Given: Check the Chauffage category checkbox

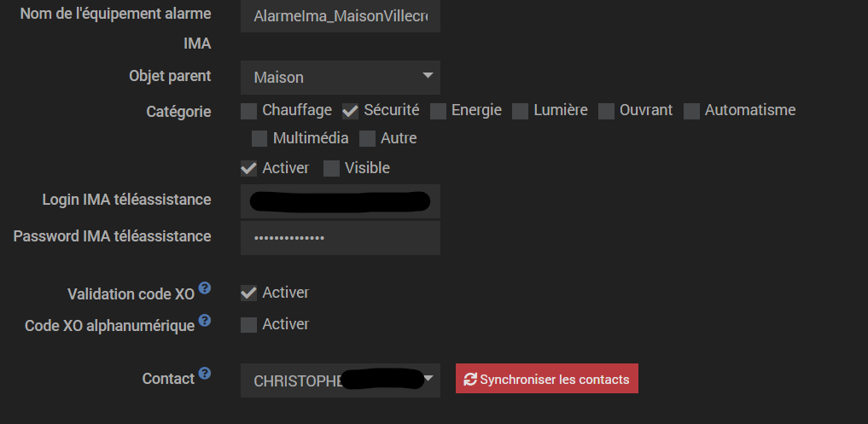Looking at the screenshot, I should pyautogui.click(x=248, y=111).
